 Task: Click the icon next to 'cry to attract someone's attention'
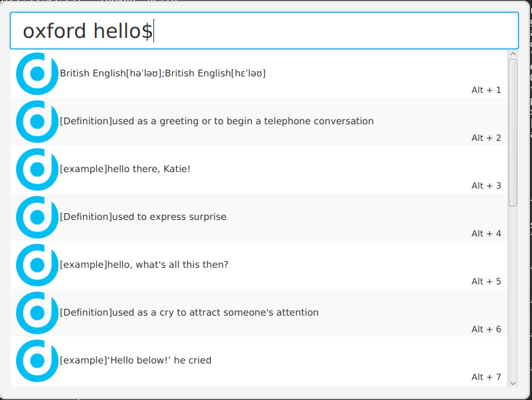pos(37,313)
